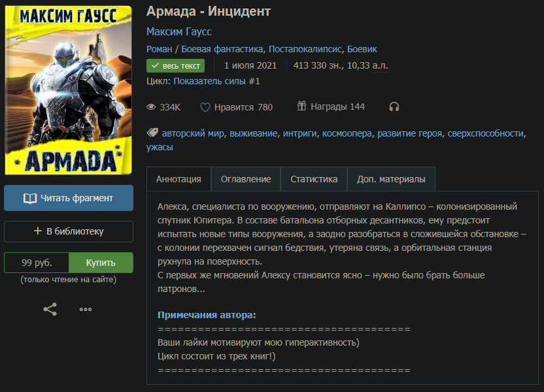Add the book to library
Viewport: 544px width, 392px height.
[69, 231]
